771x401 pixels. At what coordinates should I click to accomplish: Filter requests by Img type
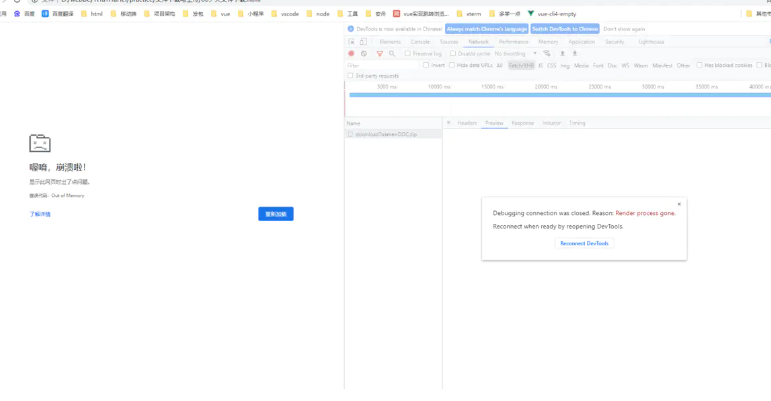[565, 65]
